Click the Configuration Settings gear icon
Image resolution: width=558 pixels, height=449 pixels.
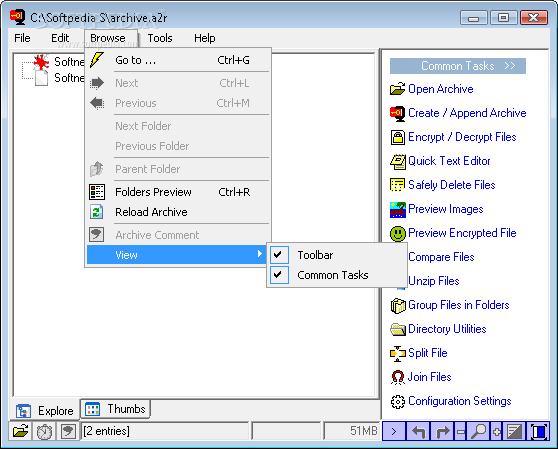pyautogui.click(x=398, y=402)
